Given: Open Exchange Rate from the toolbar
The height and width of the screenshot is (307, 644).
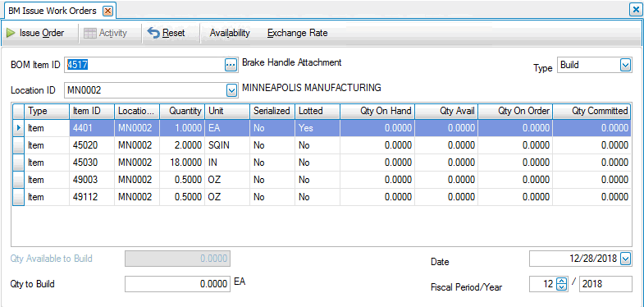Looking at the screenshot, I should [297, 33].
